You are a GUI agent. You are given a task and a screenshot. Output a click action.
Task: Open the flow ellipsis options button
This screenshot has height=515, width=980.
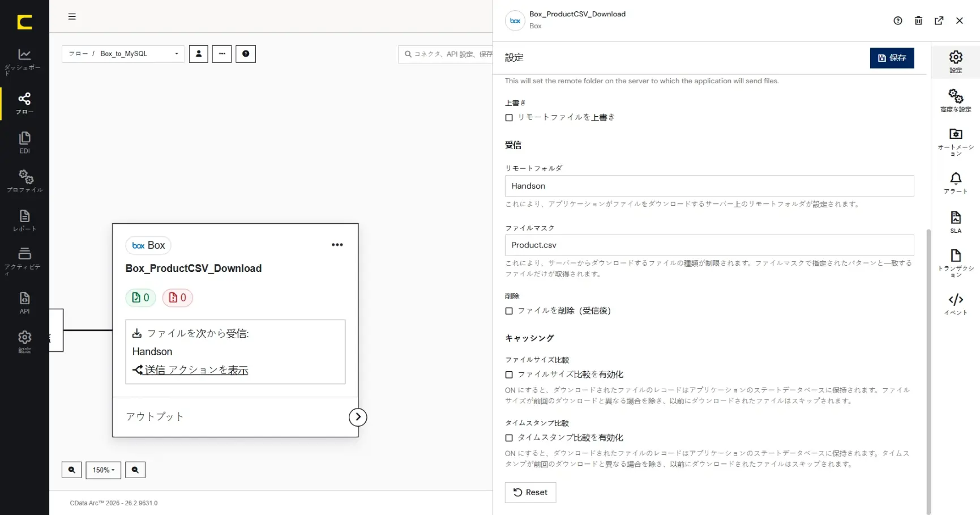222,54
